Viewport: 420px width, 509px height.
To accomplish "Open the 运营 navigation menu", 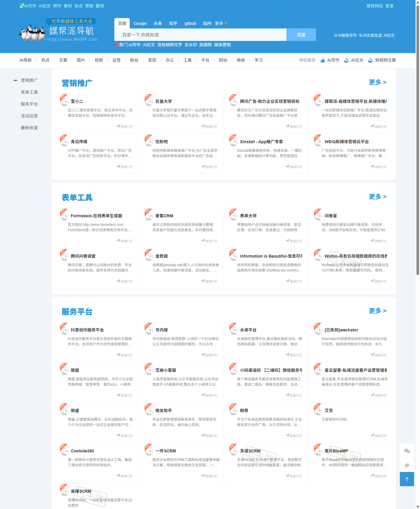I will tap(116, 60).
